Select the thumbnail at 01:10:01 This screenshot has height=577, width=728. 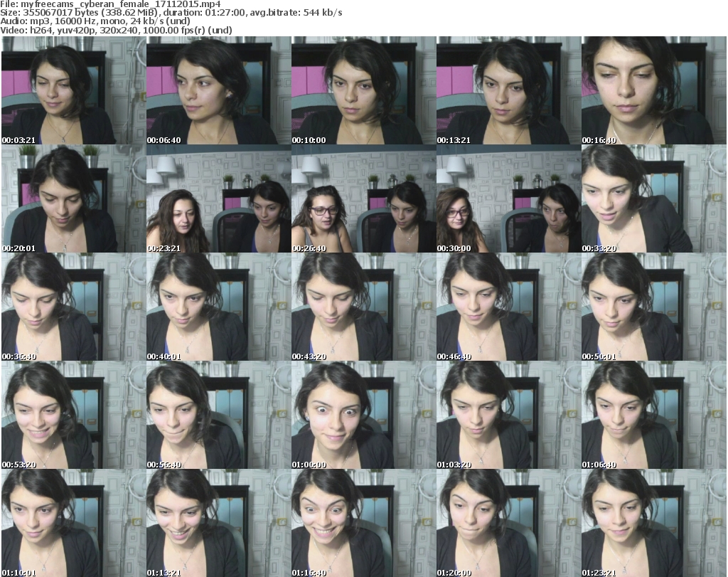pyautogui.click(x=73, y=524)
